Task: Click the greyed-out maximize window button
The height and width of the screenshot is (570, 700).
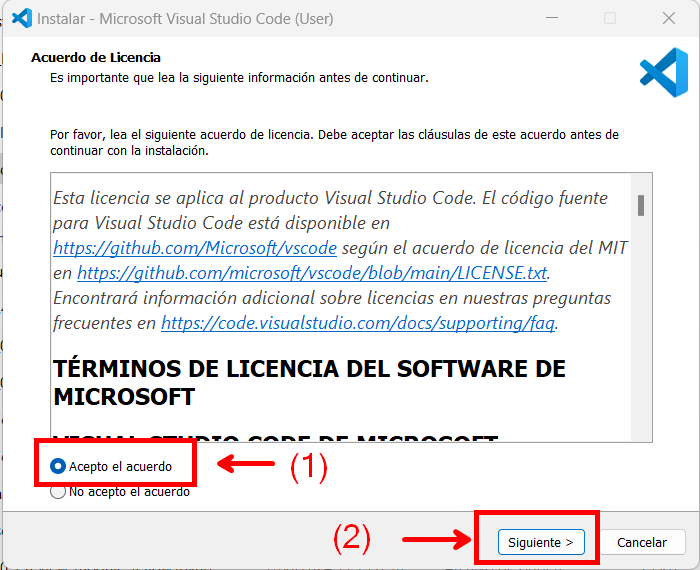Action: [610, 18]
